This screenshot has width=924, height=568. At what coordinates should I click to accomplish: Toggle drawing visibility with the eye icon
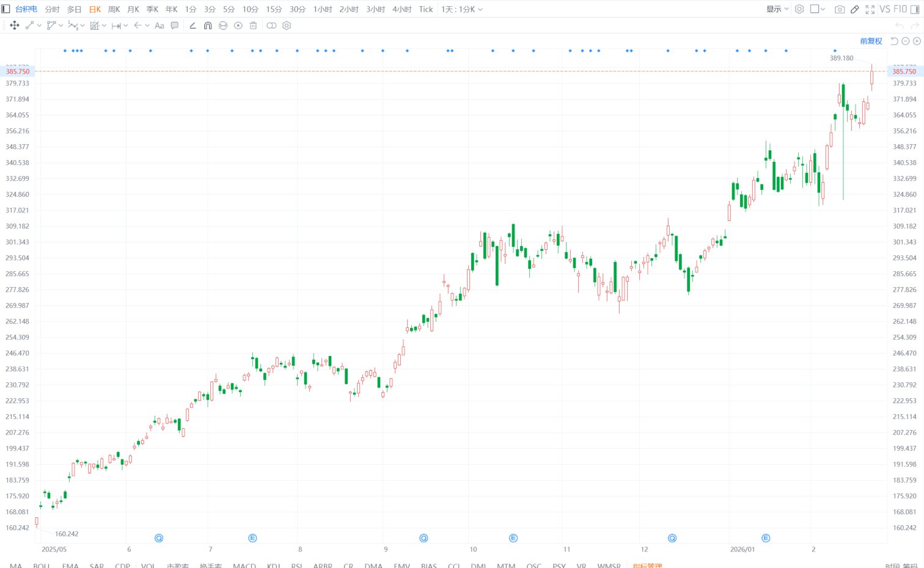(238, 26)
